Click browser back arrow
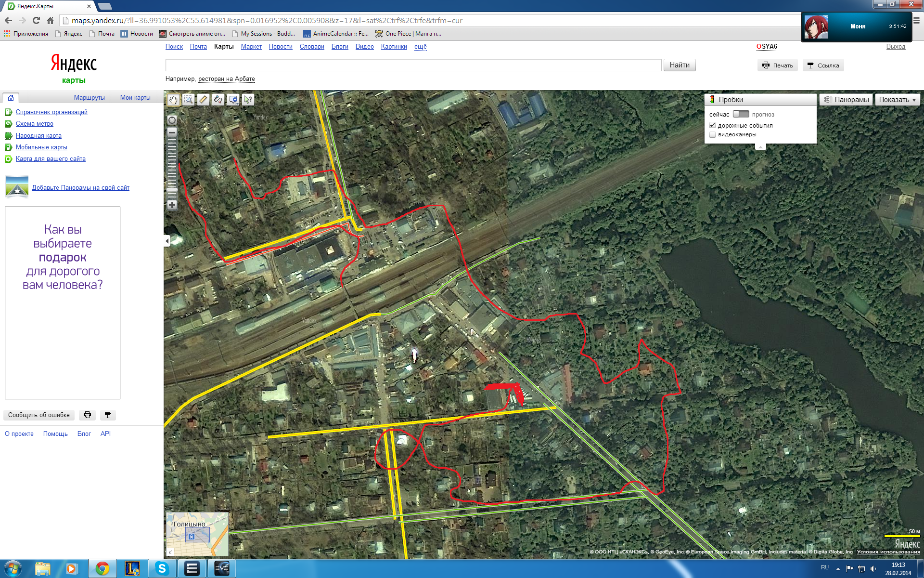The width and height of the screenshot is (924, 578). [x=8, y=20]
